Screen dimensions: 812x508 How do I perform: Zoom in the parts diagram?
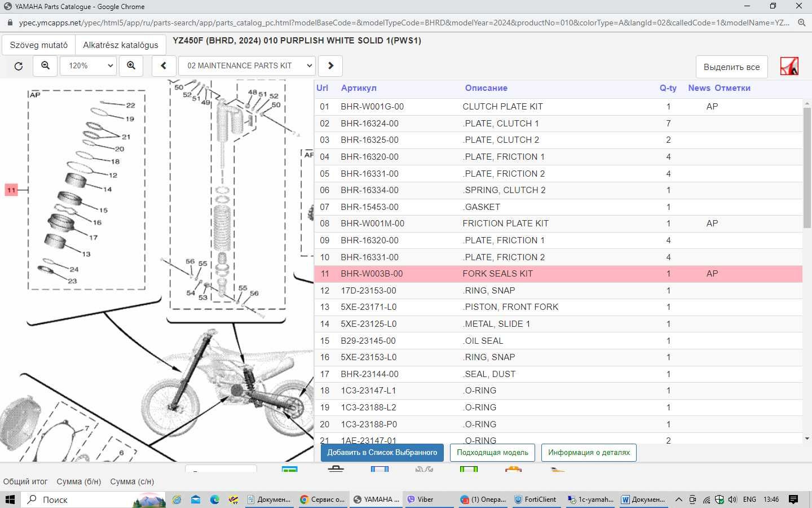pyautogui.click(x=131, y=66)
